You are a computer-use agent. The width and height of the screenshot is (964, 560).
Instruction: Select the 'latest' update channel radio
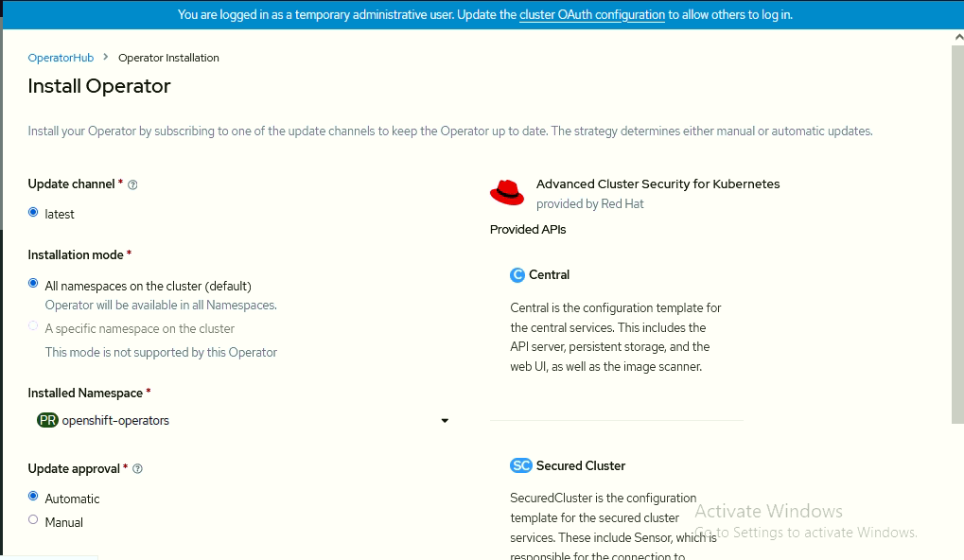(34, 213)
